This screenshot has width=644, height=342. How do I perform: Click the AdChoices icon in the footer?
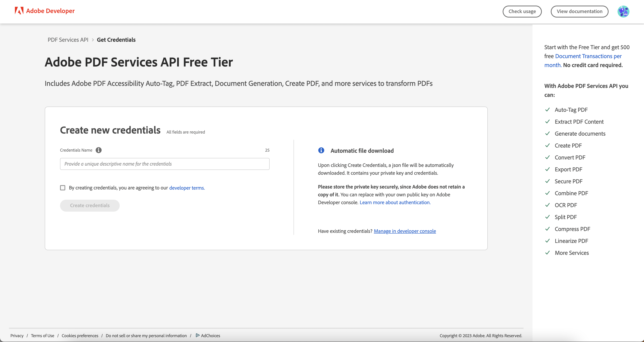tap(198, 335)
